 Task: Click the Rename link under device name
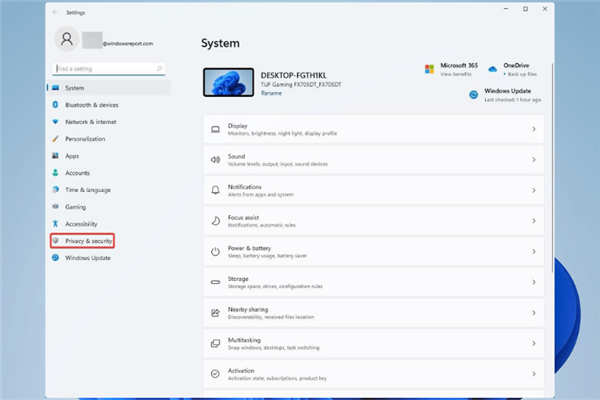[271, 93]
